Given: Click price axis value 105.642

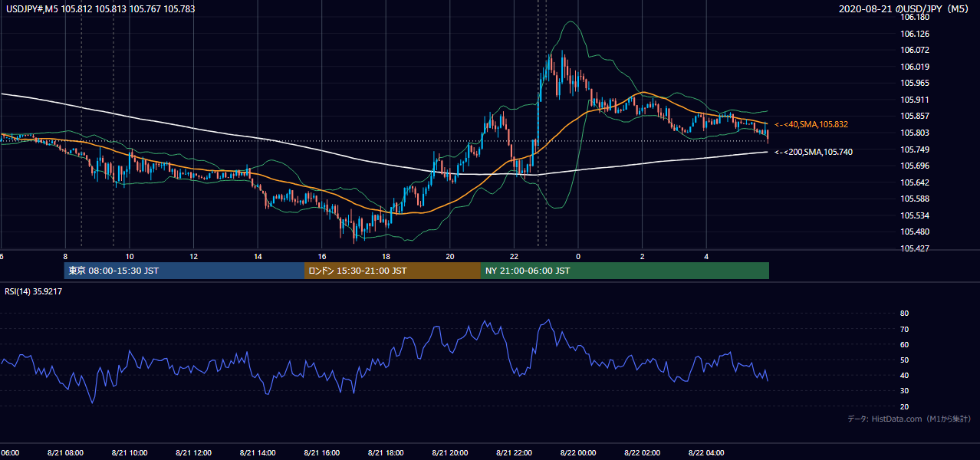Looking at the screenshot, I should point(915,182).
